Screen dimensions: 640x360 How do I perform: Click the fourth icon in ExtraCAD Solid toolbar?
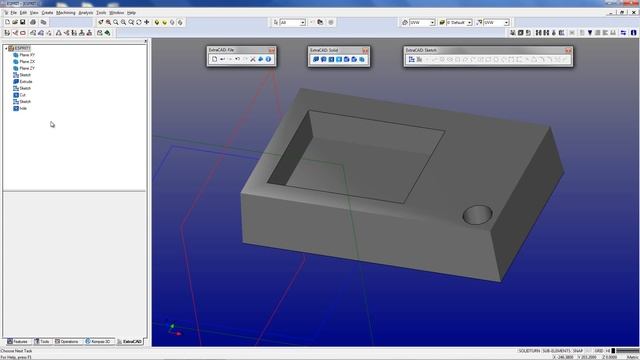[x=339, y=59]
